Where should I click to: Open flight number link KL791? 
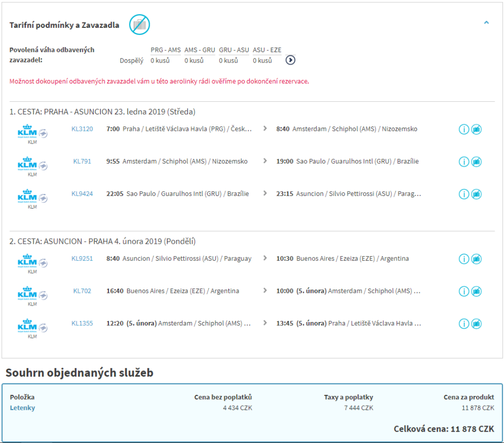coord(82,162)
